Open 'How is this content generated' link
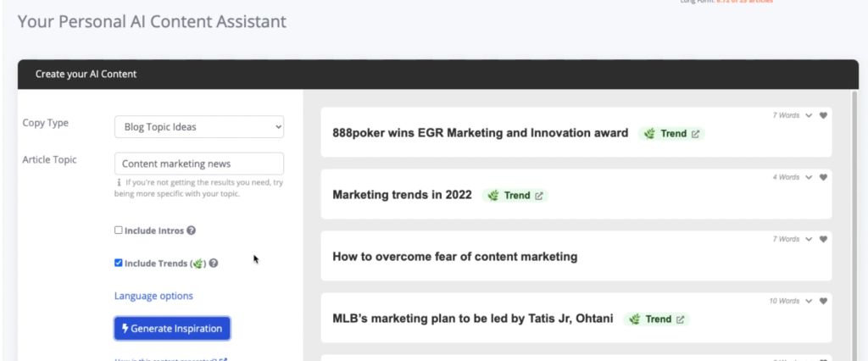The width and height of the screenshot is (868, 361). 170,360
